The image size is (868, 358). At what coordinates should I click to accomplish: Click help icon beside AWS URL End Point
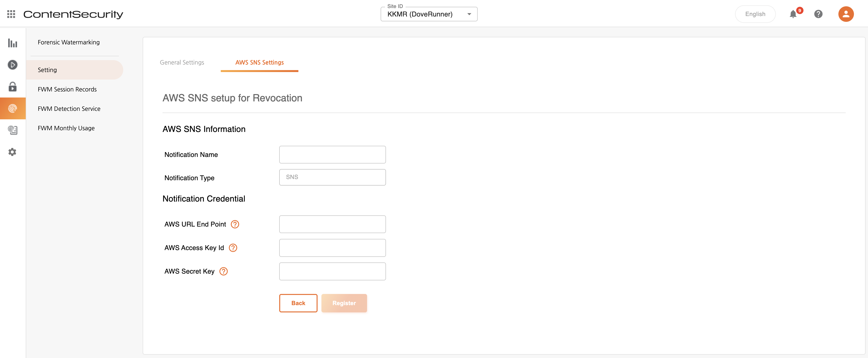click(x=235, y=224)
